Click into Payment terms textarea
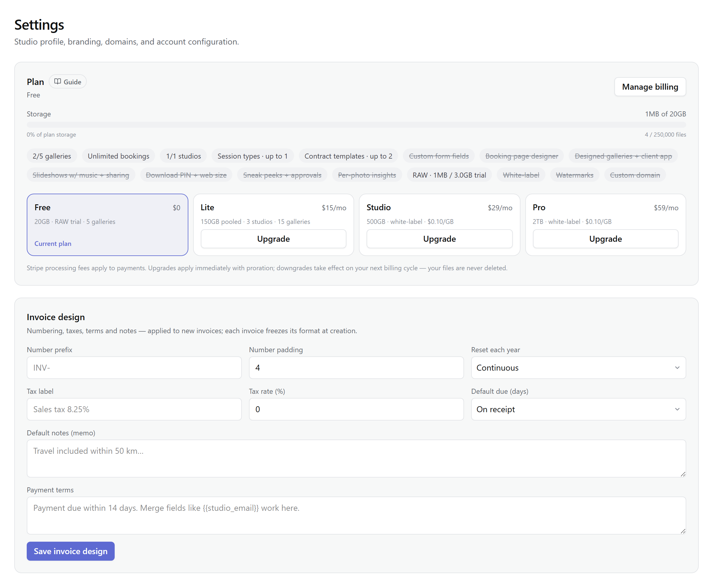Image resolution: width=713 pixels, height=588 pixels. point(356,515)
